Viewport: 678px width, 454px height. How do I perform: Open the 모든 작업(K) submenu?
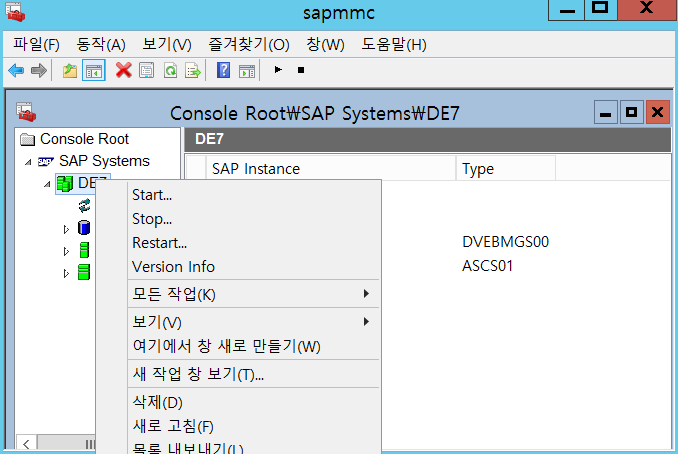254,294
